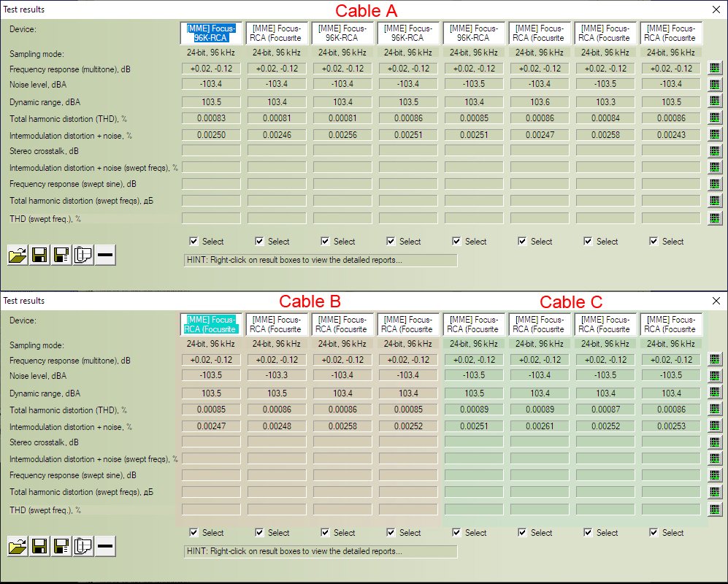
Task: Open the THD graph icon in the bottom window
Action: tap(715, 410)
